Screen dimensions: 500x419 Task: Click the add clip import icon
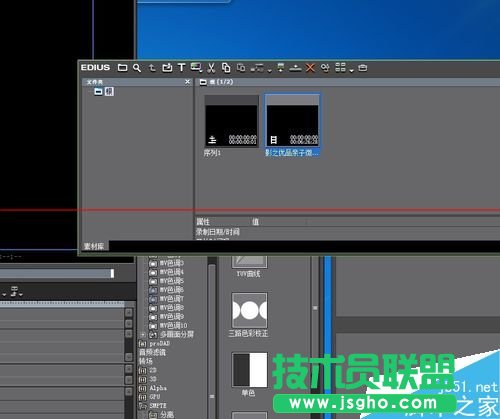point(167,68)
